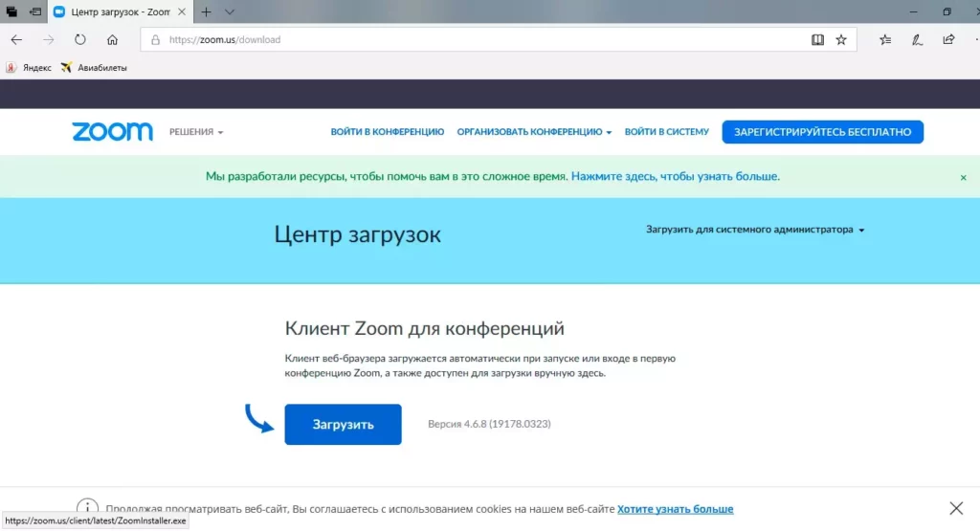Expand ОРГАНИЗОВАТЬ КОНФЕРЕНЦИЮ dropdown
This screenshot has height=531, width=980.
(534, 132)
